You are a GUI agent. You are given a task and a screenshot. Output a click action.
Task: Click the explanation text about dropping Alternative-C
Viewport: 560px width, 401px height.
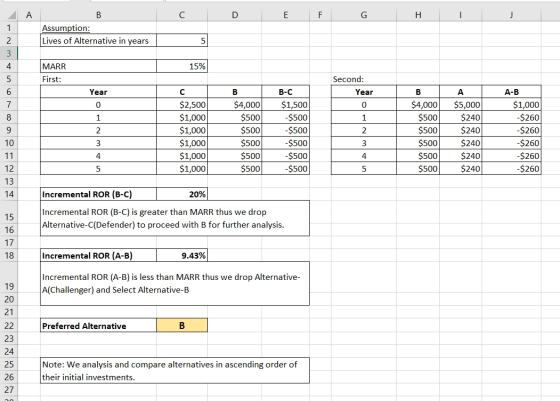[175, 218]
